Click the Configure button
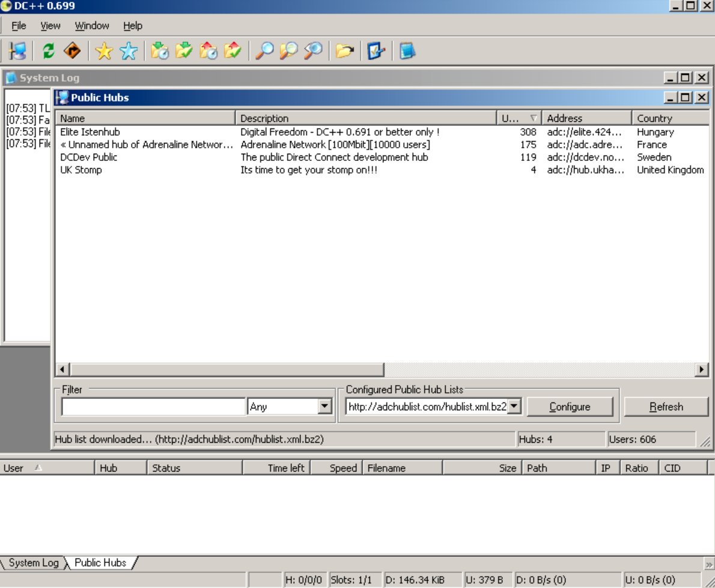Screen dimensions: 715x588 (x=570, y=406)
